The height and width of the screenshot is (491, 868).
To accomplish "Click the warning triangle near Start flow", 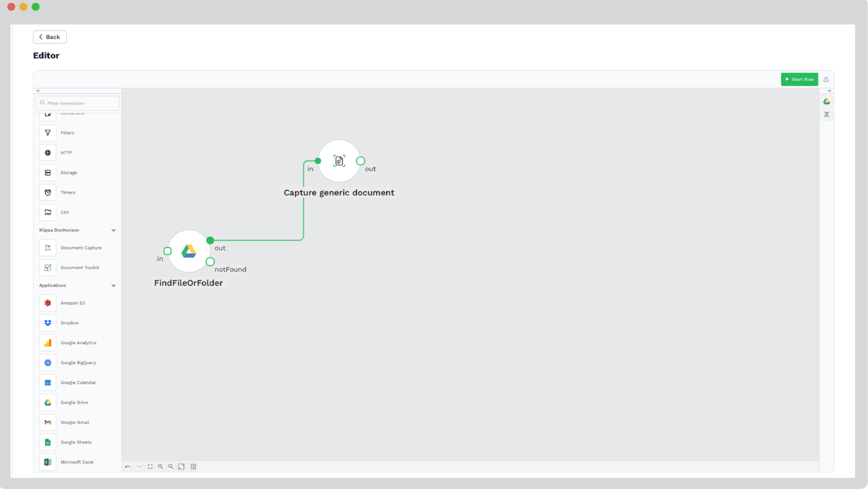I will tap(826, 79).
